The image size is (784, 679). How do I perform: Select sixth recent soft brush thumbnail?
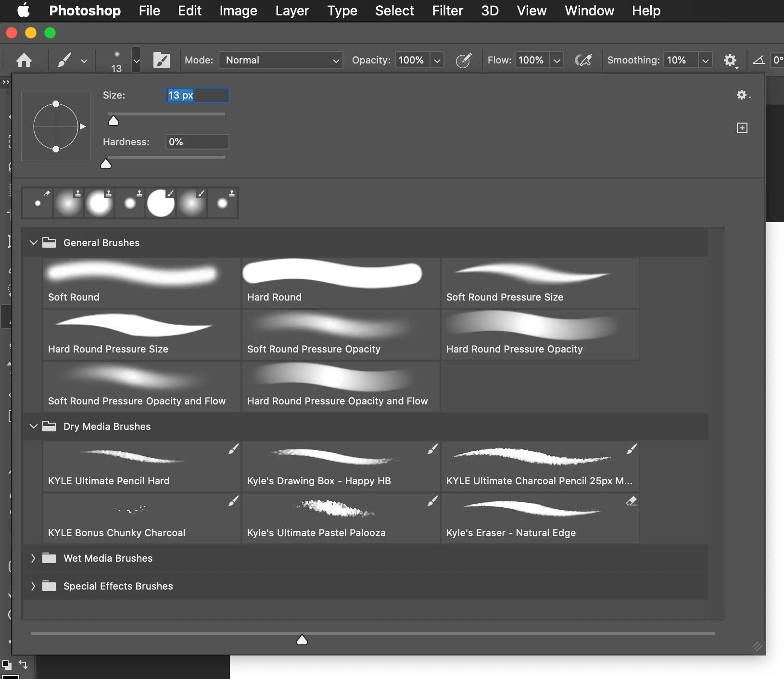[191, 203]
